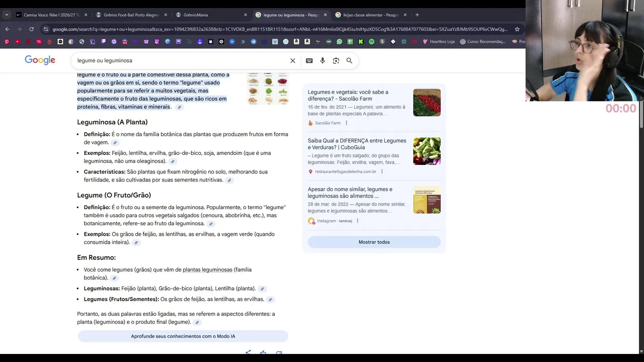The image size is (644, 362).
Task: Go to Google home via the logo
Action: point(40,60)
